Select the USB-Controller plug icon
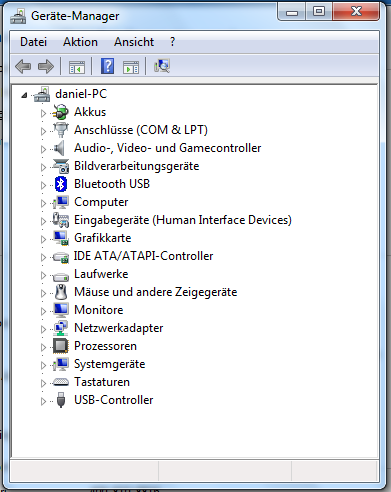Image resolution: width=391 pixels, height=492 pixels. (61, 400)
